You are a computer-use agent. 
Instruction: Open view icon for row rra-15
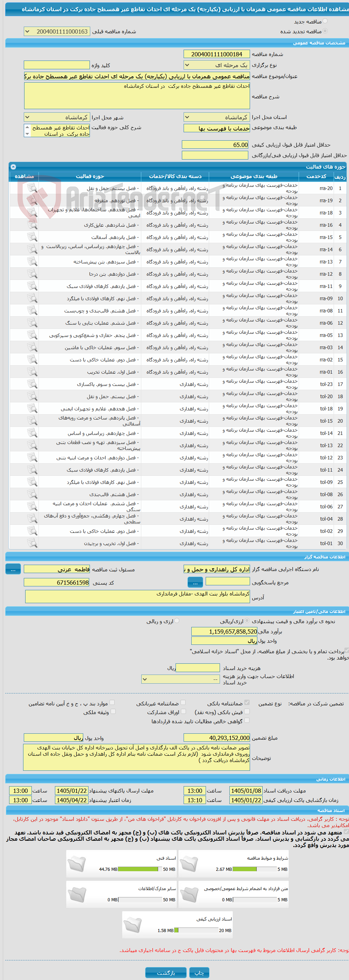(32, 237)
